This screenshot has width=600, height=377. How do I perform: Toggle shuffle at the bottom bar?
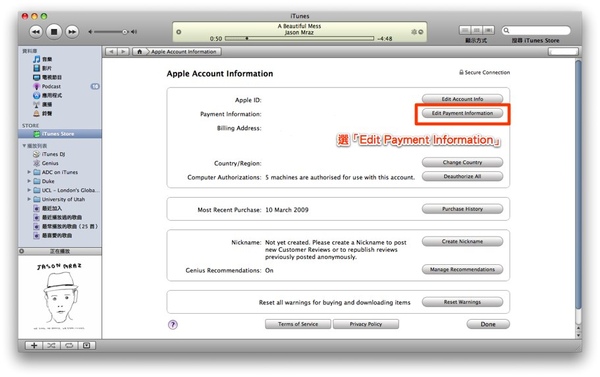click(x=51, y=346)
